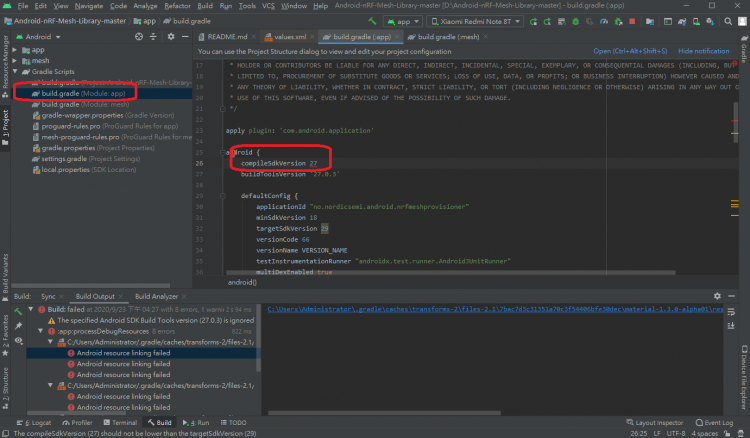Click the terminal-like Run Anything icon
750x438 pixels.
click(668, 22)
